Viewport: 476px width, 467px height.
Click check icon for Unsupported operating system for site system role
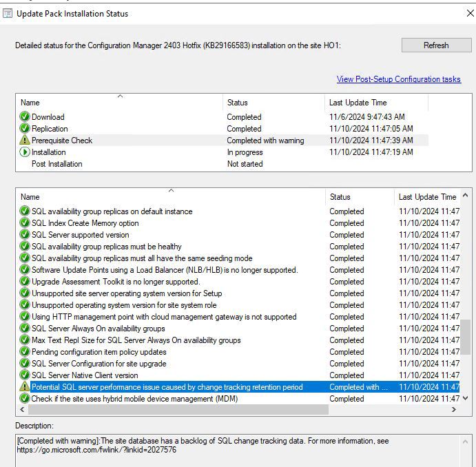25,304
